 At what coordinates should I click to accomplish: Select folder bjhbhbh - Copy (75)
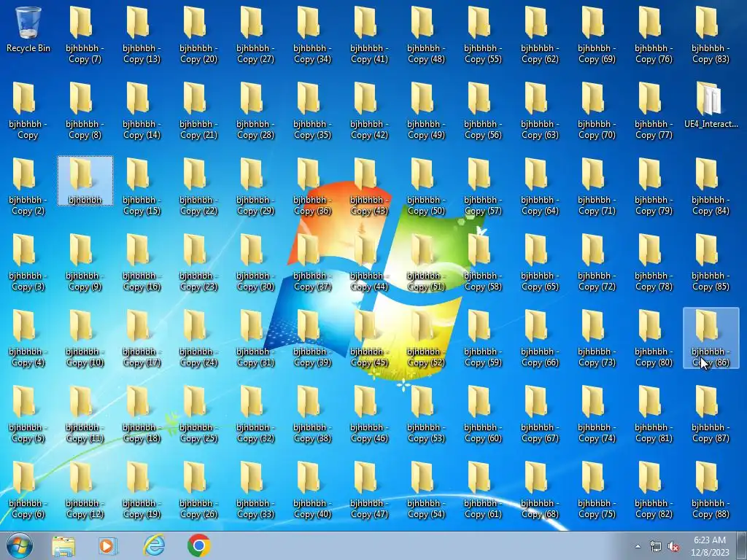(597, 490)
